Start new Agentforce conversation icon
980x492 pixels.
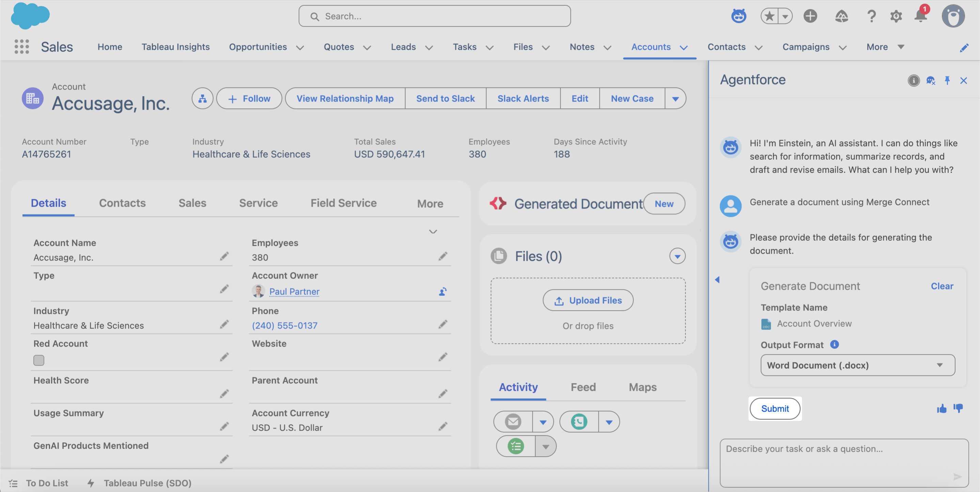click(931, 80)
